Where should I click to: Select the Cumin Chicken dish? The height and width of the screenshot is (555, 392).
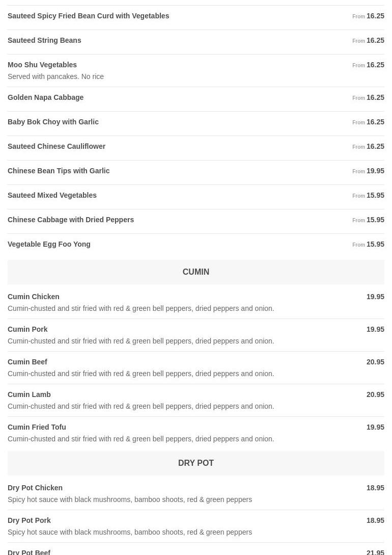pos(34,297)
